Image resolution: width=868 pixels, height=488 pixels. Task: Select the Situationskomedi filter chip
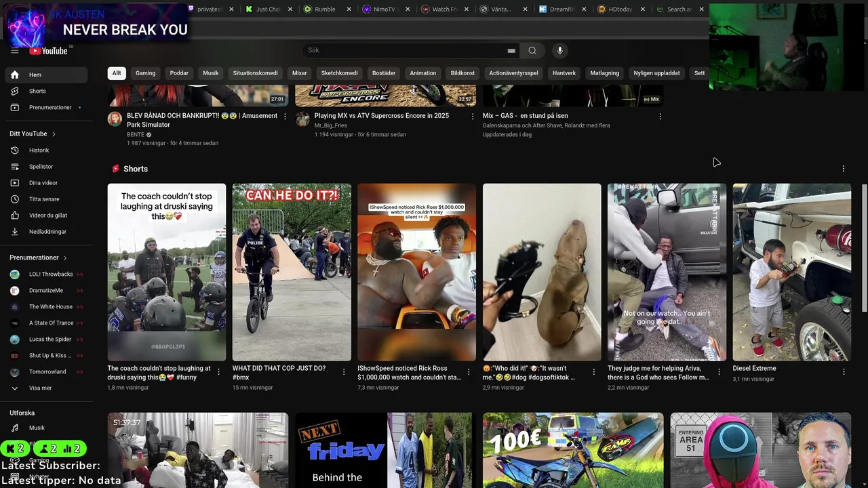(x=255, y=73)
